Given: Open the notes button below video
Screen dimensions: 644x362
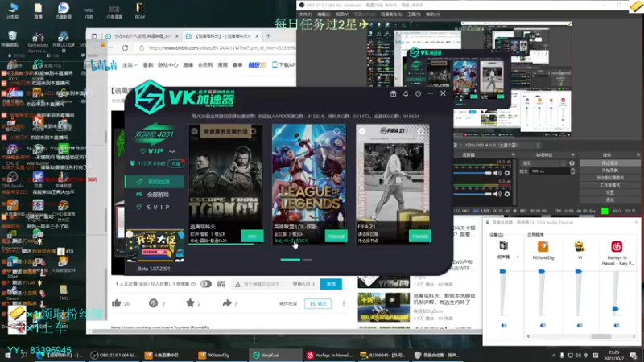Looking at the screenshot, I should coord(318,304).
